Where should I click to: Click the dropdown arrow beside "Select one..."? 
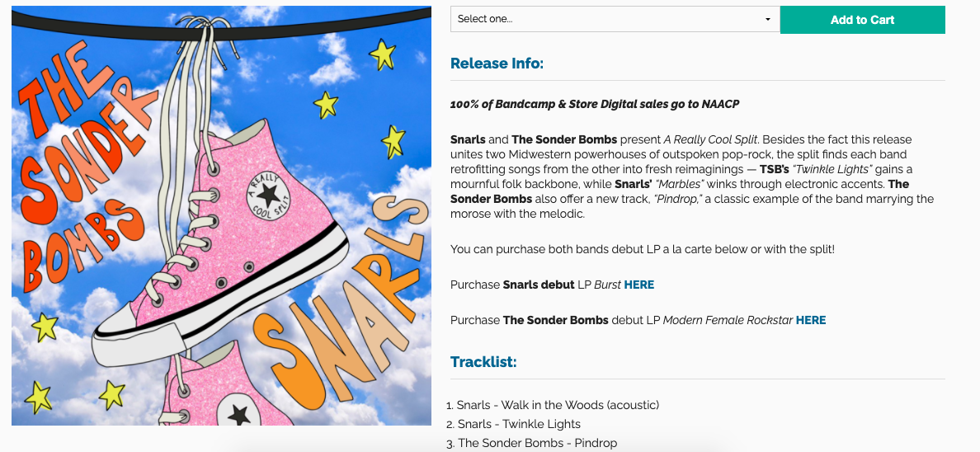pos(768,20)
